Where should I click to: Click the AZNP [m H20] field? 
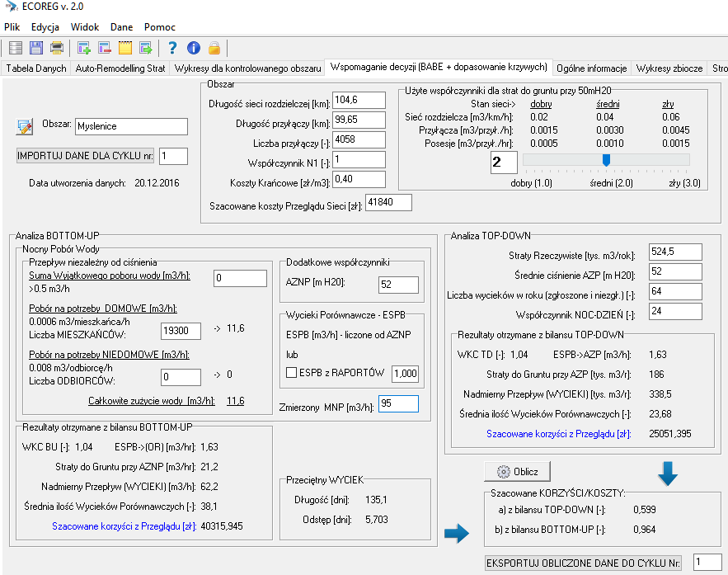tap(398, 285)
